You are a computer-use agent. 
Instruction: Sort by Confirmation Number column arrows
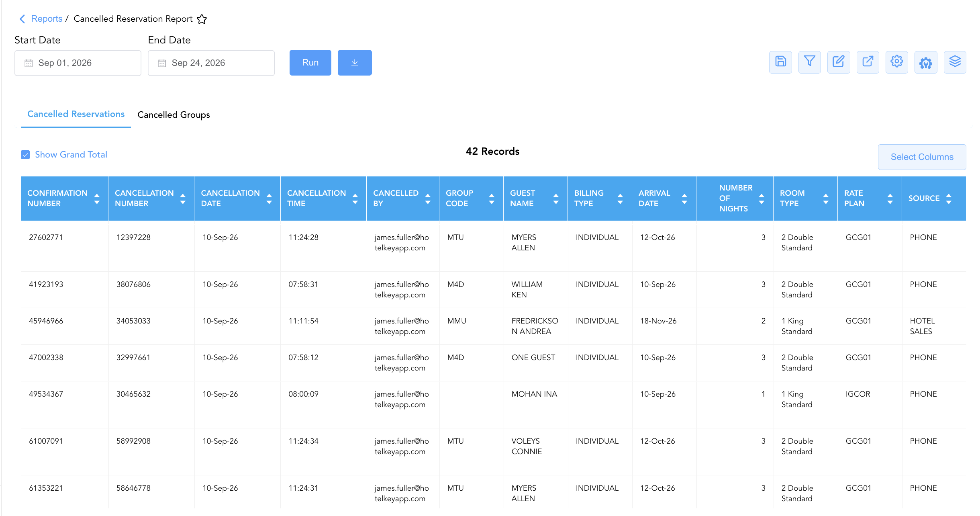97,199
